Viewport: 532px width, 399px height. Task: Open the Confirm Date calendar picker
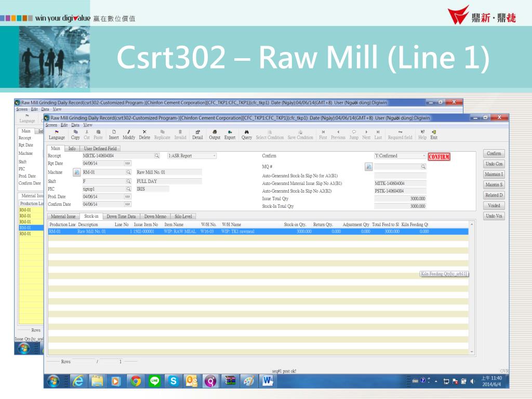(128, 204)
